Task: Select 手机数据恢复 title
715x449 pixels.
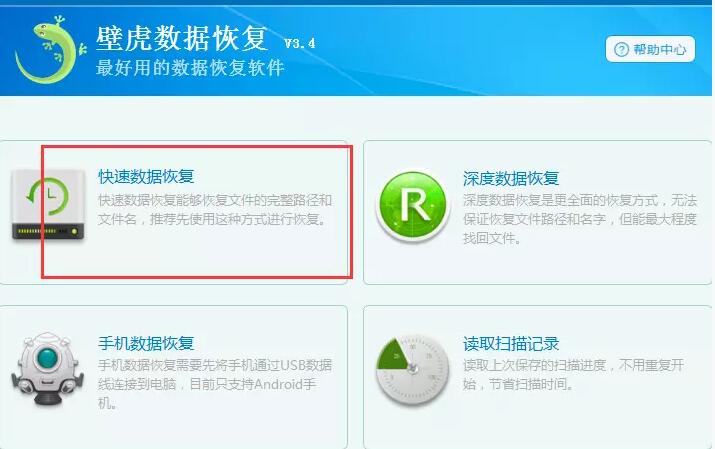Action: (x=146, y=343)
